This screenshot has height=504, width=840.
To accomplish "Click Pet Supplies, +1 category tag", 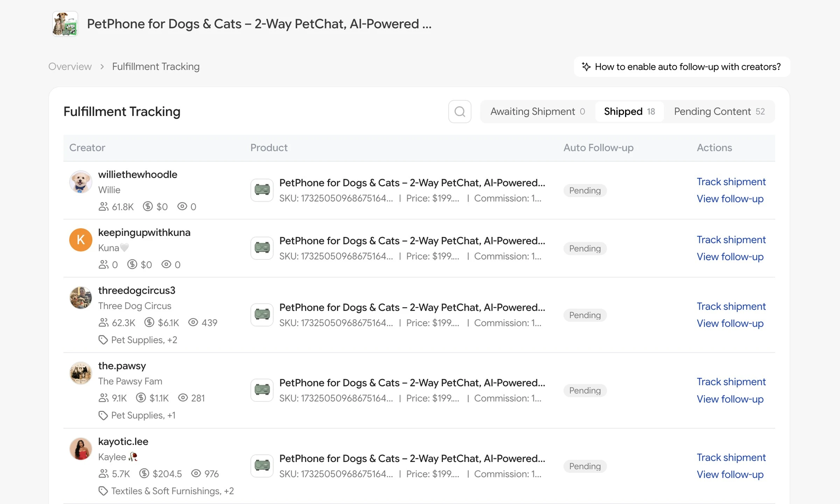I will 143,415.
